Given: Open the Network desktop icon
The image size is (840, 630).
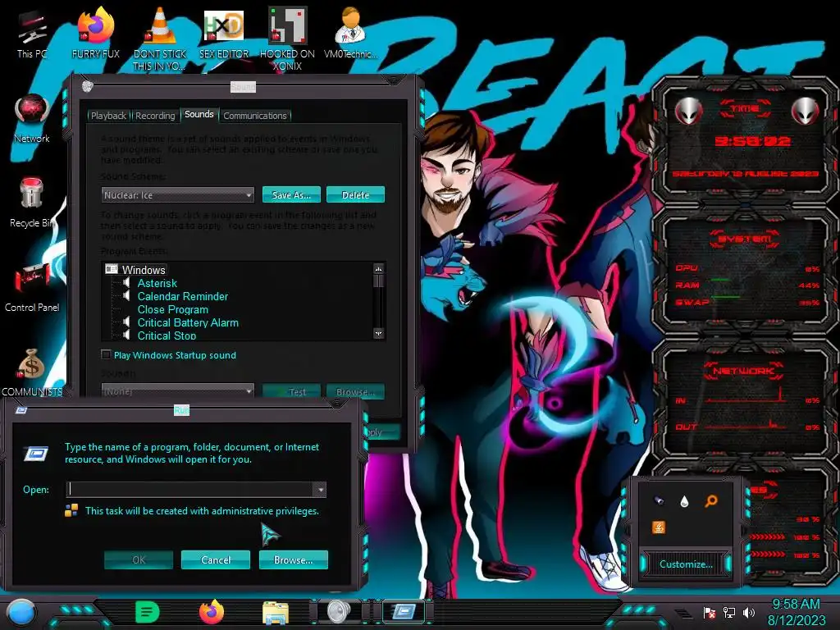Looking at the screenshot, I should 32,119.
